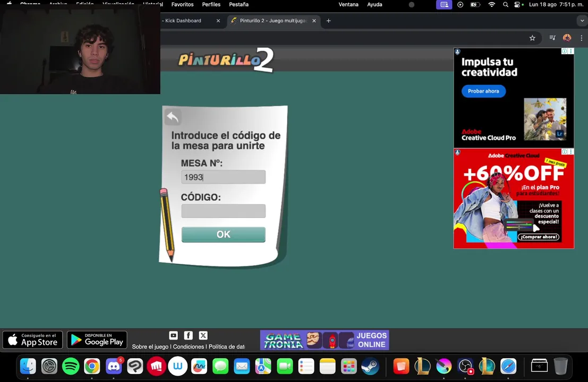Open the 'Condiciones' link
The width and height of the screenshot is (588, 382).
coord(188,347)
